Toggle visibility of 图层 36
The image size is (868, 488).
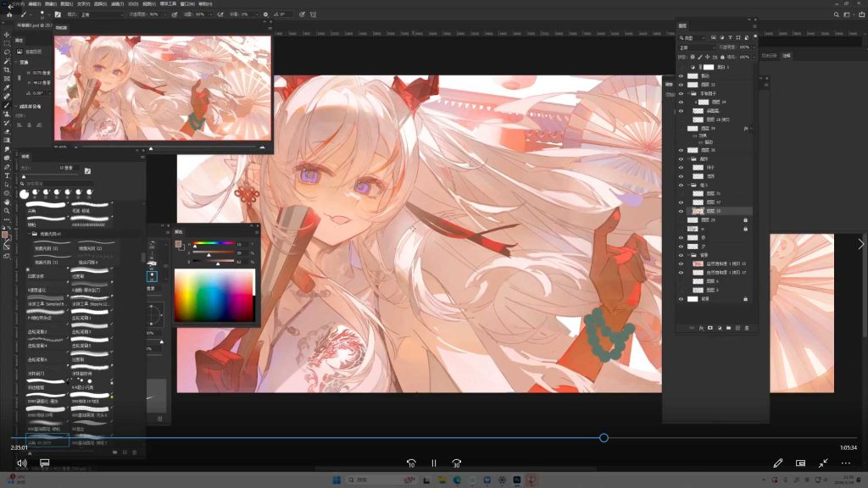pos(681,150)
